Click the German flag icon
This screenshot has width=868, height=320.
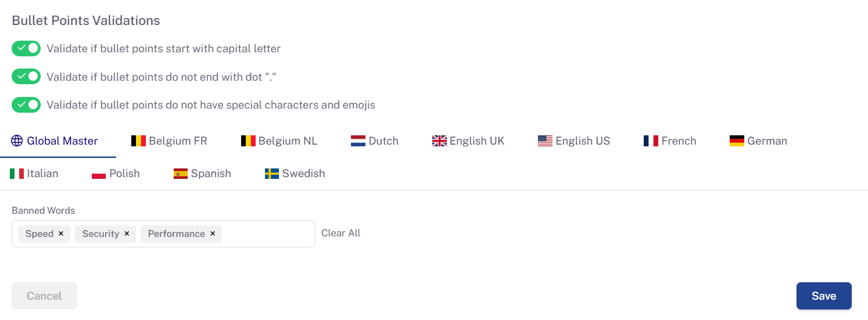[737, 141]
